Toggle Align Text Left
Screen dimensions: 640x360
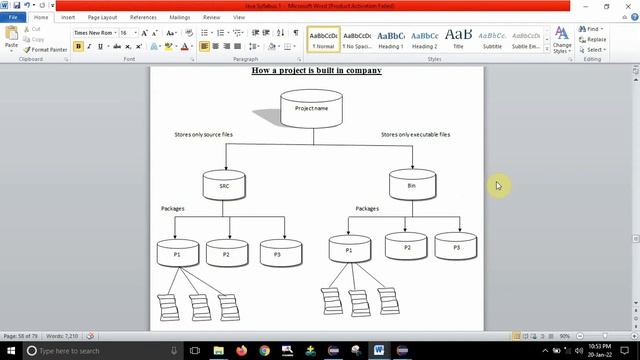point(204,47)
